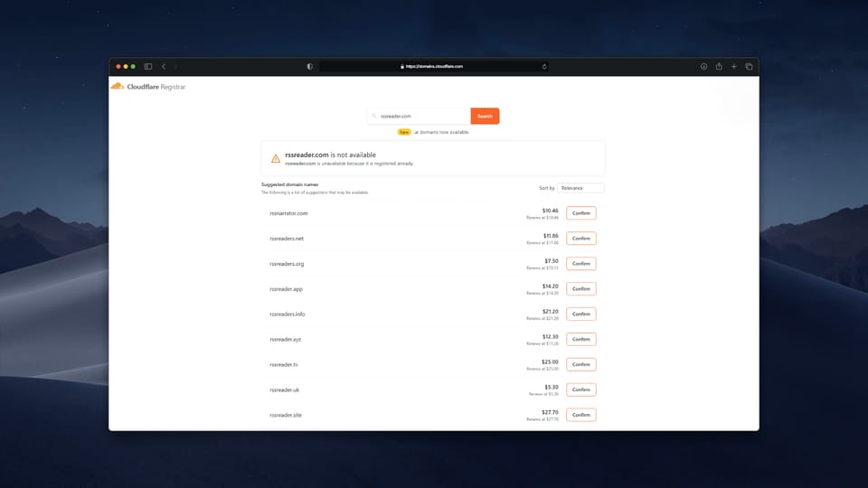Click the magnifier icon in search field

(x=374, y=117)
